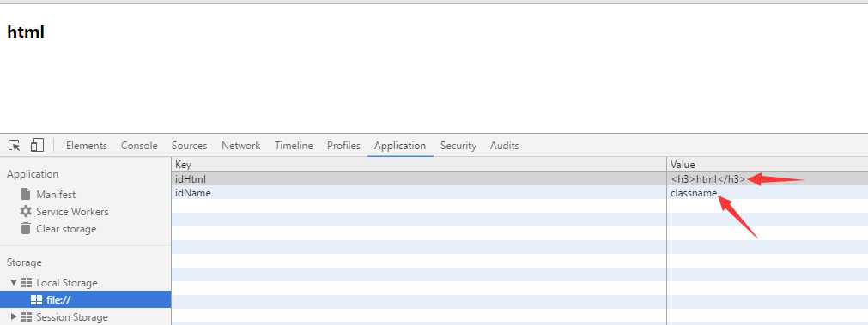Collapse the Local Storage tree node

(14, 282)
